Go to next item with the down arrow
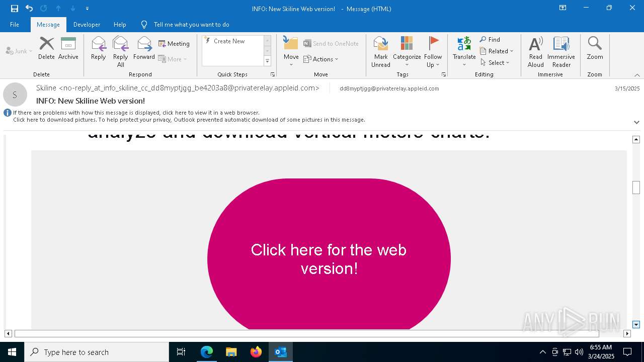 tap(73, 8)
